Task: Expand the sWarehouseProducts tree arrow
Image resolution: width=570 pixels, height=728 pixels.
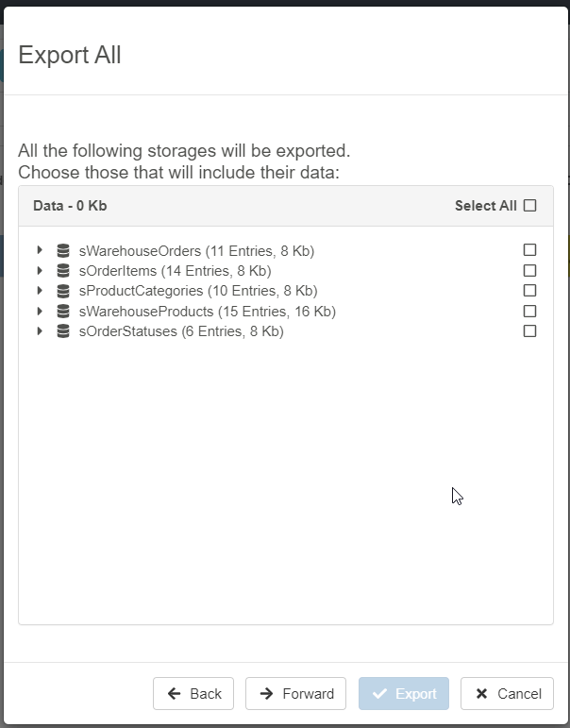Action: tap(40, 312)
